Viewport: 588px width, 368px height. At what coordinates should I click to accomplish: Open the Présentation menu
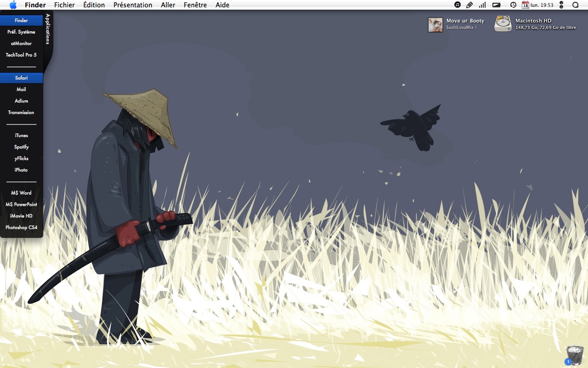(x=133, y=5)
